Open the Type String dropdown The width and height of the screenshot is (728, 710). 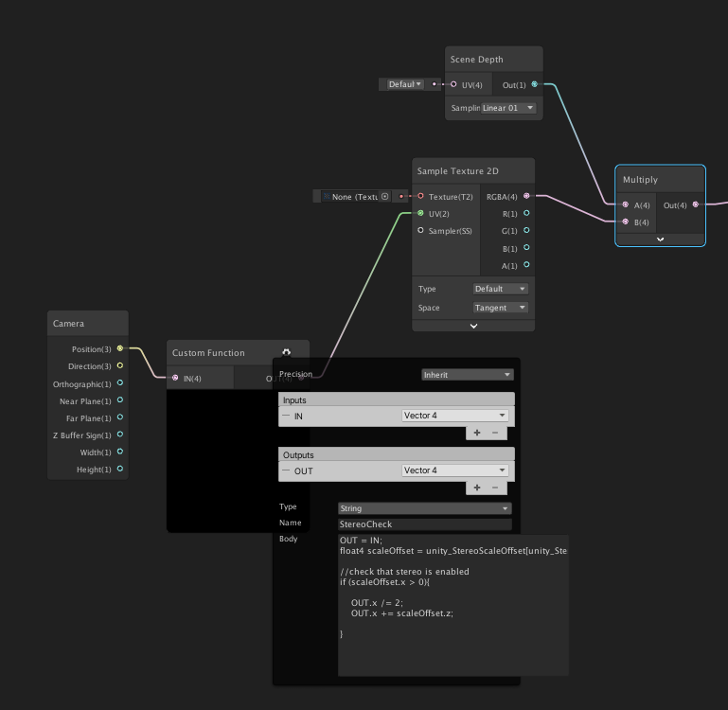424,508
